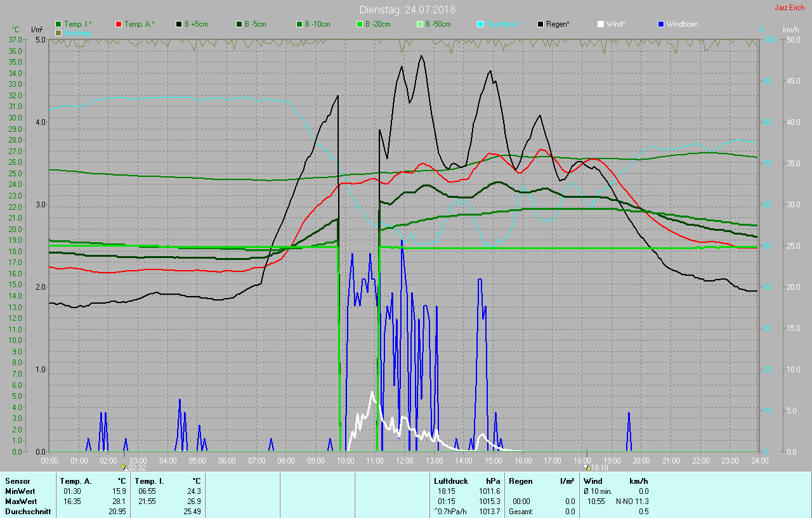Click the km/h axis unit label at top right

790,30
